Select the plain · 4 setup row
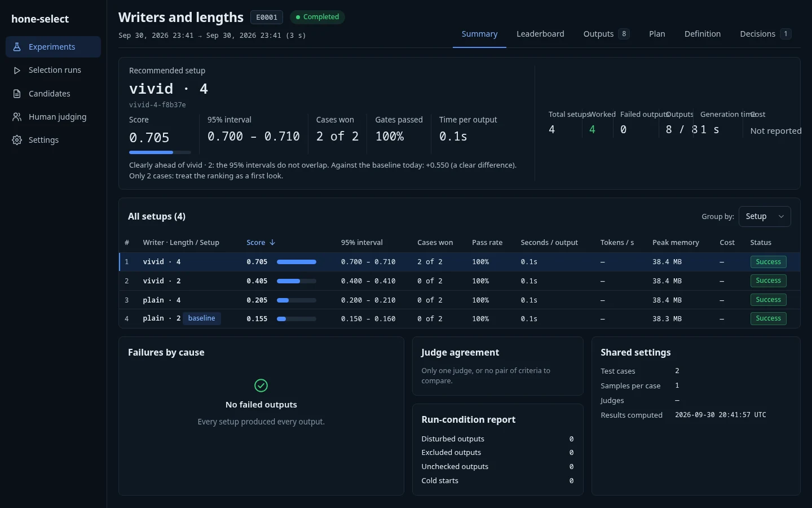 pos(460,300)
